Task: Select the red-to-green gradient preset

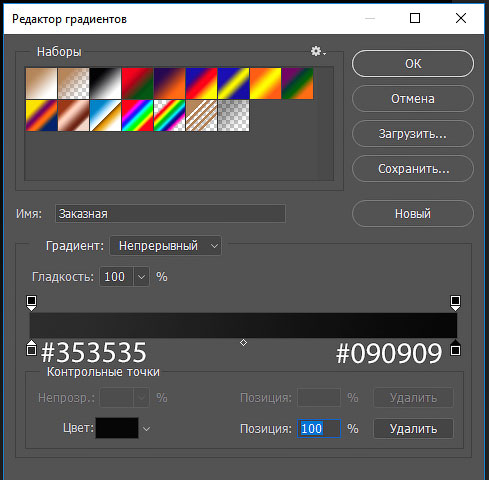Action: coord(137,84)
